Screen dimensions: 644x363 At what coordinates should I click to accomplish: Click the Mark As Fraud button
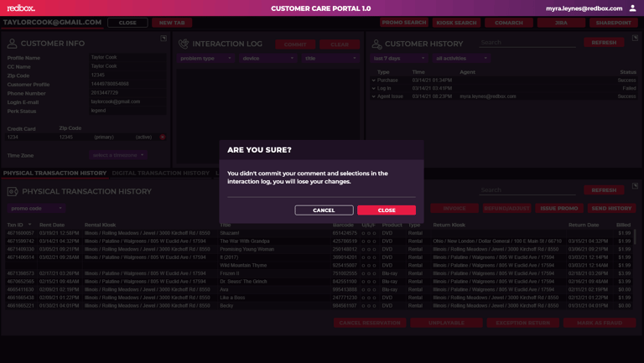coord(600,323)
